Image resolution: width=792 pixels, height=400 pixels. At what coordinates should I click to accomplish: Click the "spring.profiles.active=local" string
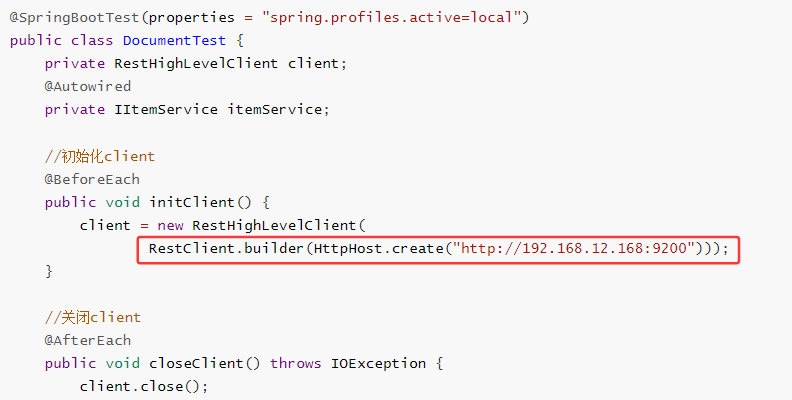coord(391,18)
